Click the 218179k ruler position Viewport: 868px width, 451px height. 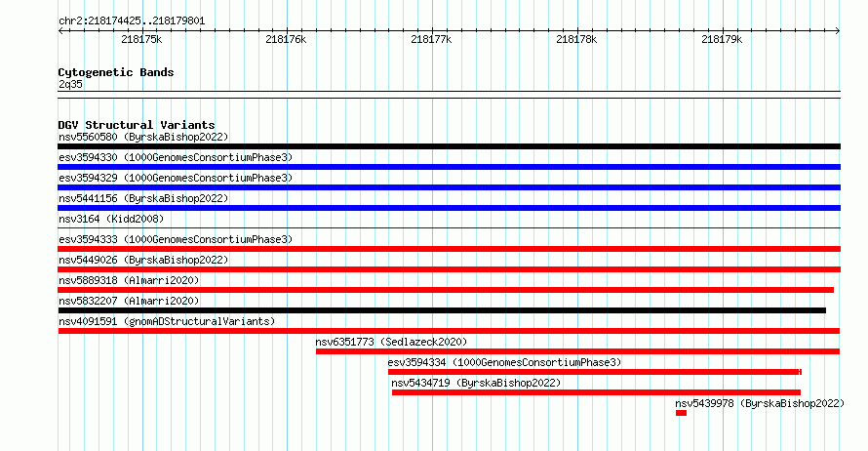click(x=722, y=39)
